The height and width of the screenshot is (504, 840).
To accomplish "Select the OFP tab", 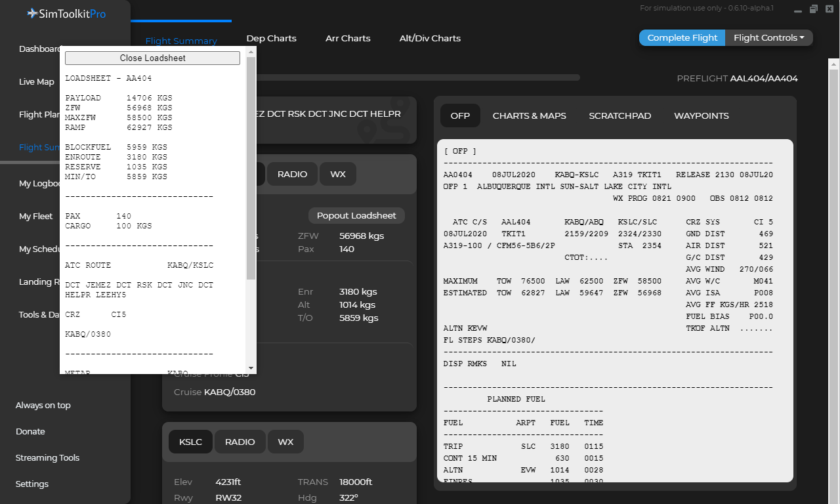I will point(460,115).
